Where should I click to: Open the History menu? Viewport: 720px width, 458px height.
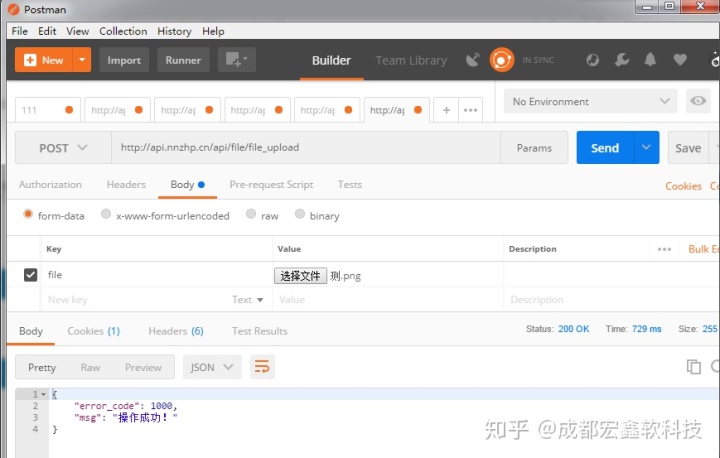[174, 31]
